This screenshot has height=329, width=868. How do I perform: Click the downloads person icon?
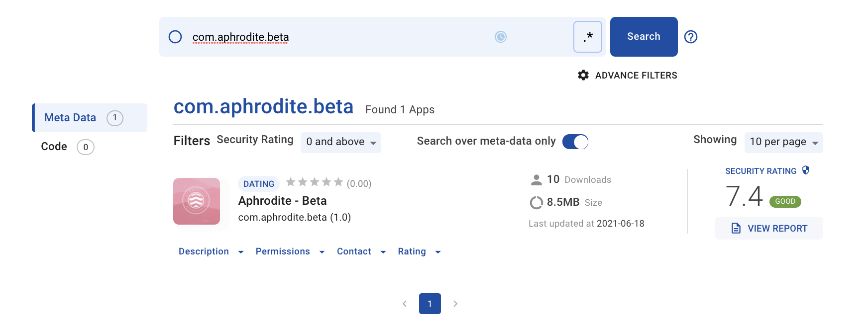537,180
